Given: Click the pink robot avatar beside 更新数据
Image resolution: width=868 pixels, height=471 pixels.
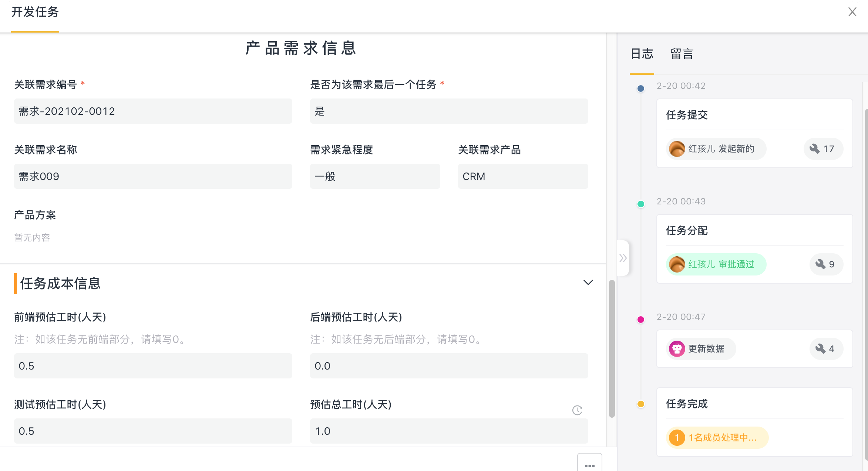Looking at the screenshot, I should click(677, 349).
